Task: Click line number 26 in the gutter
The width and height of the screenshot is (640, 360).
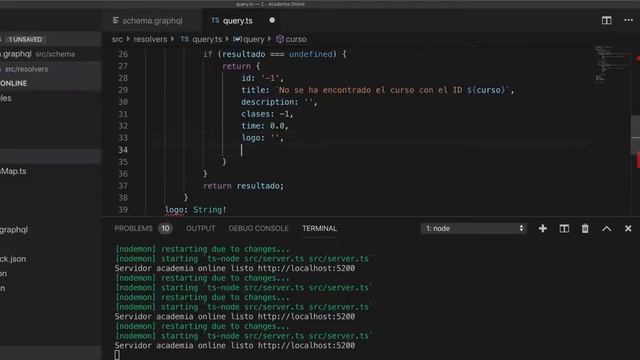Action: click(123, 54)
